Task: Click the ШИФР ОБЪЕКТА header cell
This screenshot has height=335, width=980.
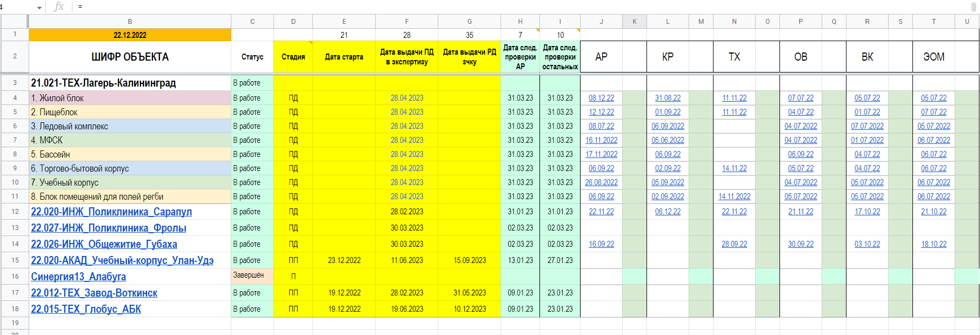Action: (x=130, y=57)
